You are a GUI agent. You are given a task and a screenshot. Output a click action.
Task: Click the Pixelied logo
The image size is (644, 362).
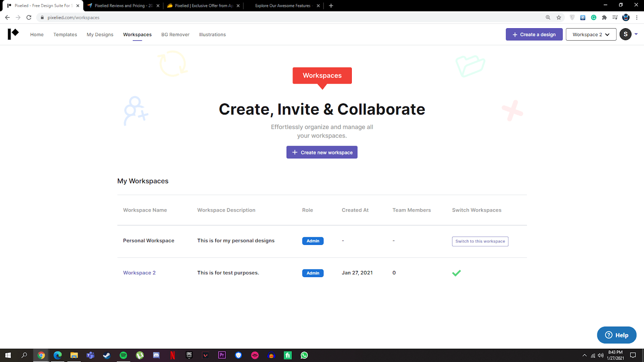click(x=13, y=34)
